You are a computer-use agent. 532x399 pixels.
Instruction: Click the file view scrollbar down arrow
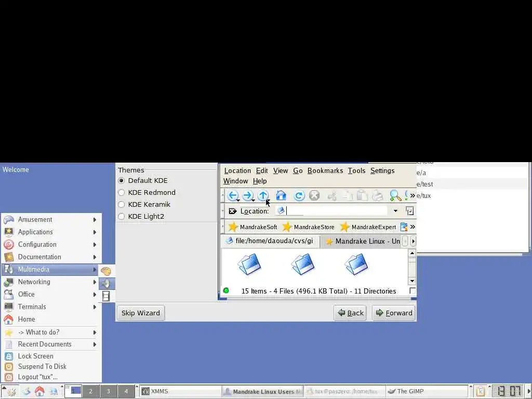pos(412,281)
